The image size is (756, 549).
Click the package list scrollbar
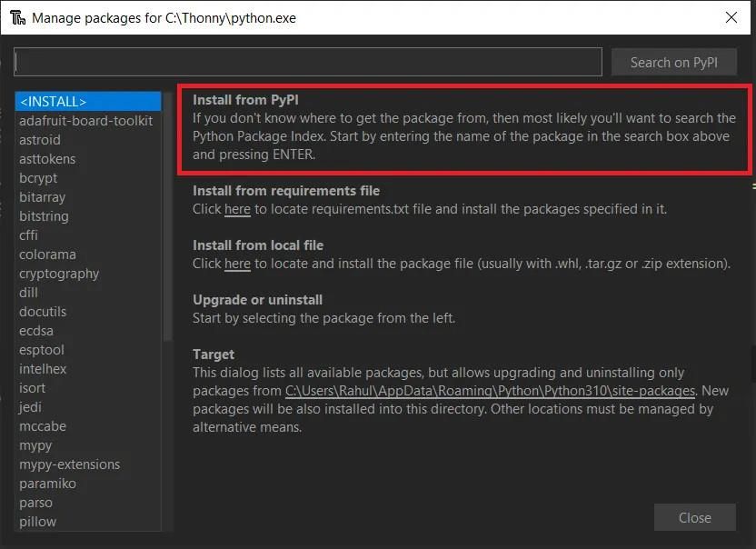(168, 218)
